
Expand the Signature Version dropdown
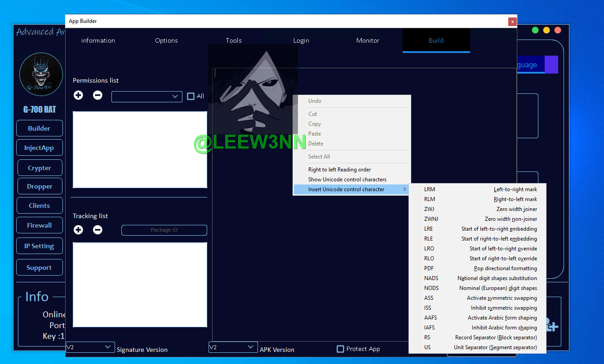coord(90,347)
